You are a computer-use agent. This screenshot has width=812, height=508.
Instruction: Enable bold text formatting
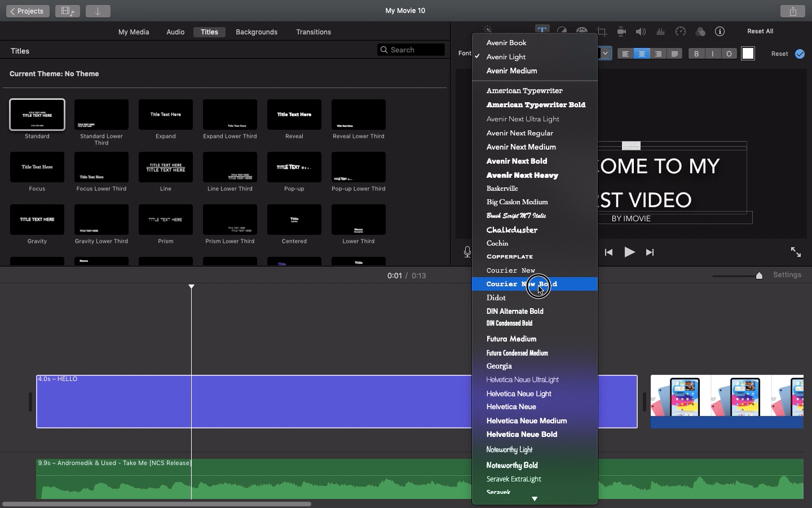696,54
